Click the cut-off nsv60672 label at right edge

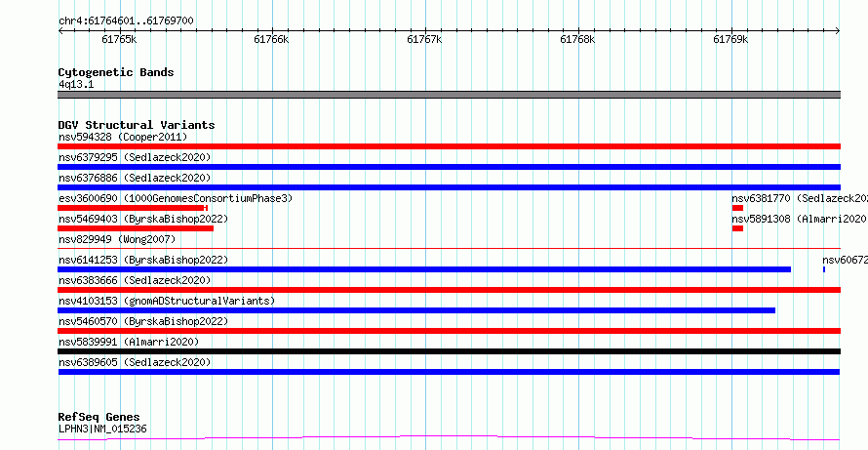point(845,260)
